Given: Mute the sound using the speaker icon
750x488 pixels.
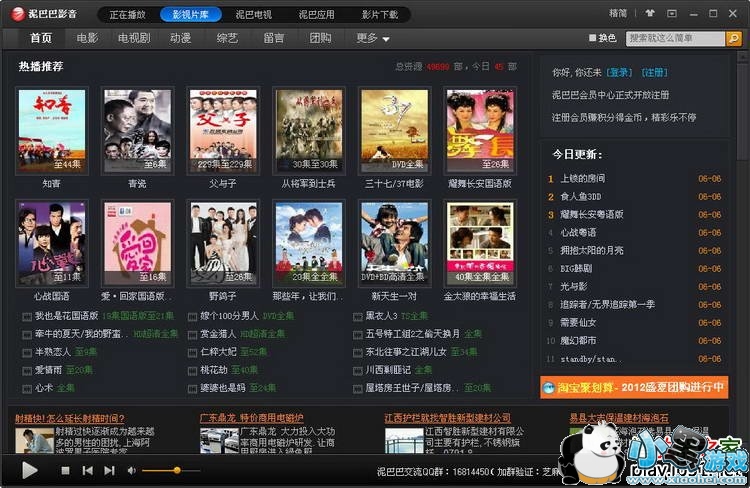Looking at the screenshot, I should [132, 471].
